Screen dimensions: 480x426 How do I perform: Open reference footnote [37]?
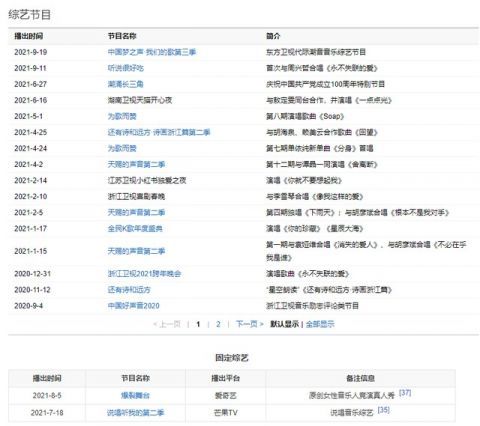(x=405, y=393)
